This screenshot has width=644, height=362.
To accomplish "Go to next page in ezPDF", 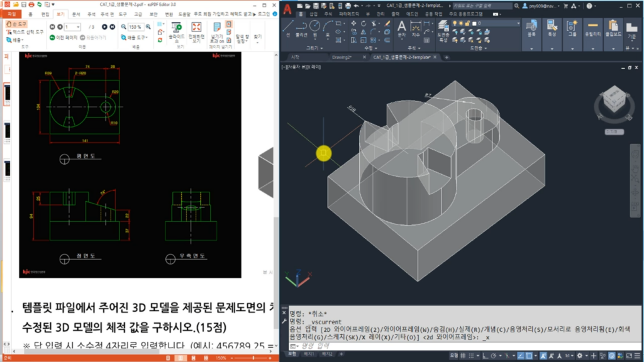I will click(x=104, y=27).
